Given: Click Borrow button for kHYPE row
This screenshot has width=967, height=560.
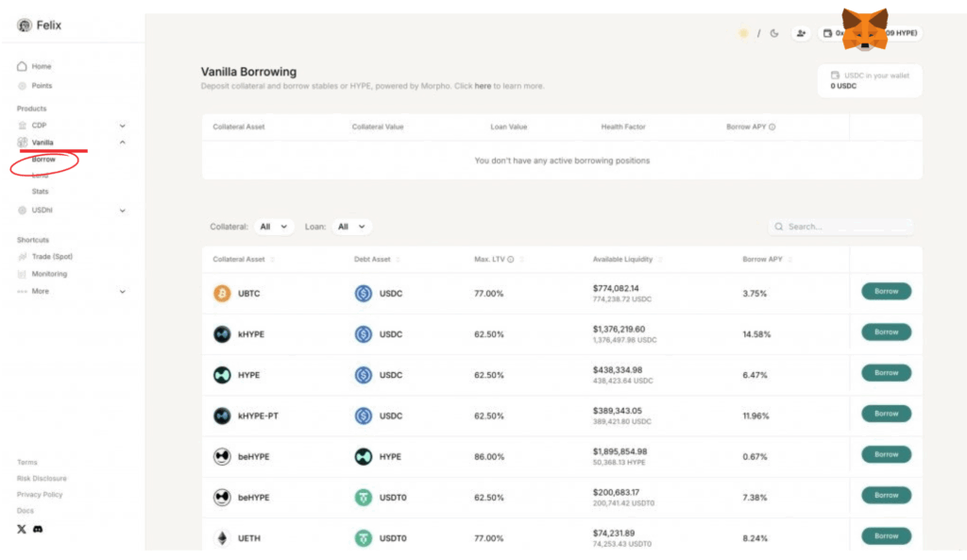Looking at the screenshot, I should (886, 332).
